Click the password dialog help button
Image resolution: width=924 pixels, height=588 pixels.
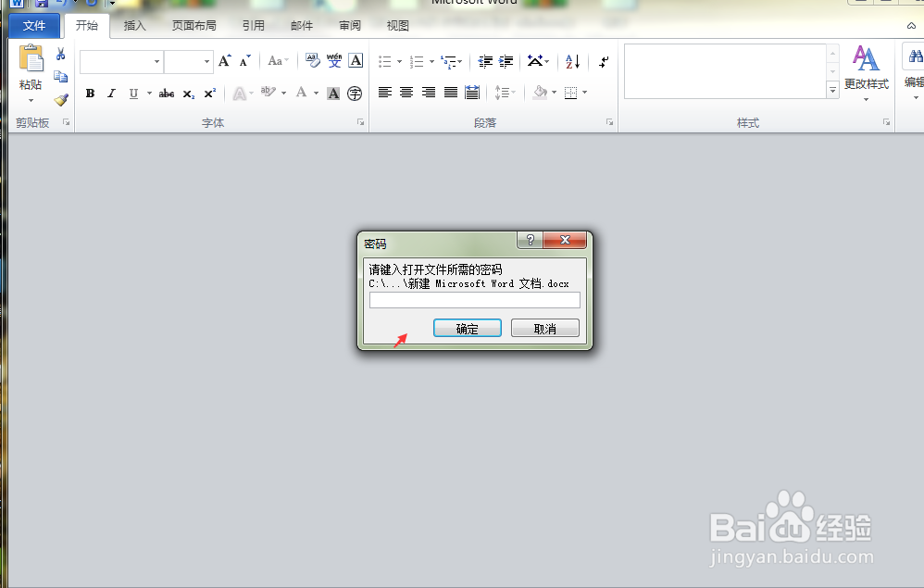531,240
